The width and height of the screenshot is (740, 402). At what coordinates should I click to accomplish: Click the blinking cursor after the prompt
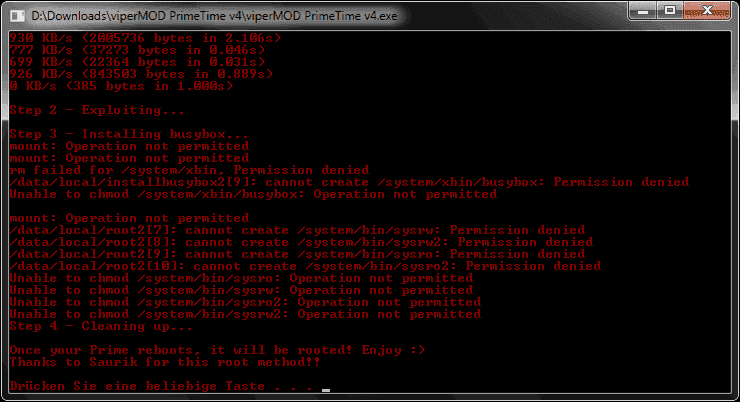click(x=326, y=390)
